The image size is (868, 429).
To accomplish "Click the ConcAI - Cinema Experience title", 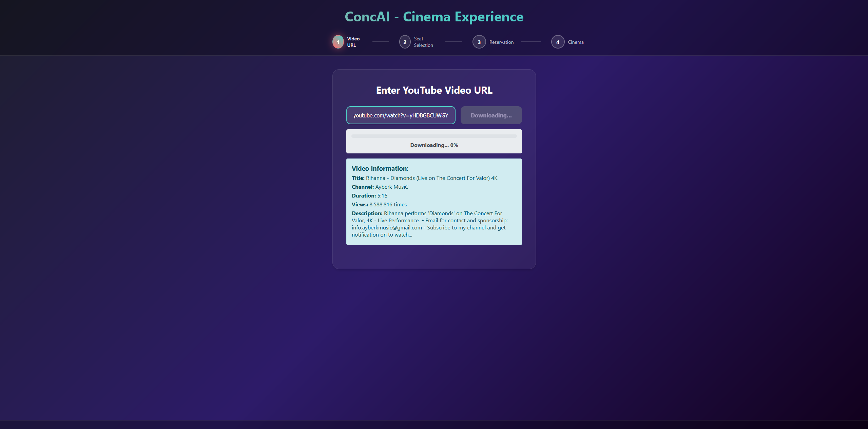I will [434, 17].
